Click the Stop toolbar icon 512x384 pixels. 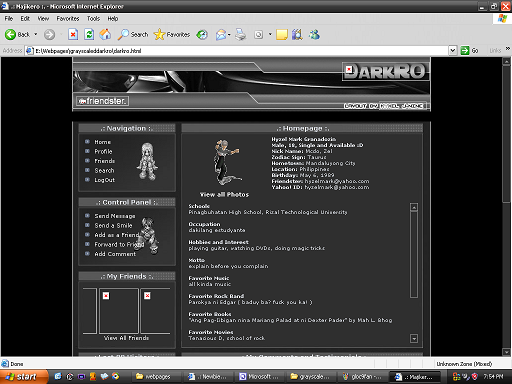pos(73,34)
